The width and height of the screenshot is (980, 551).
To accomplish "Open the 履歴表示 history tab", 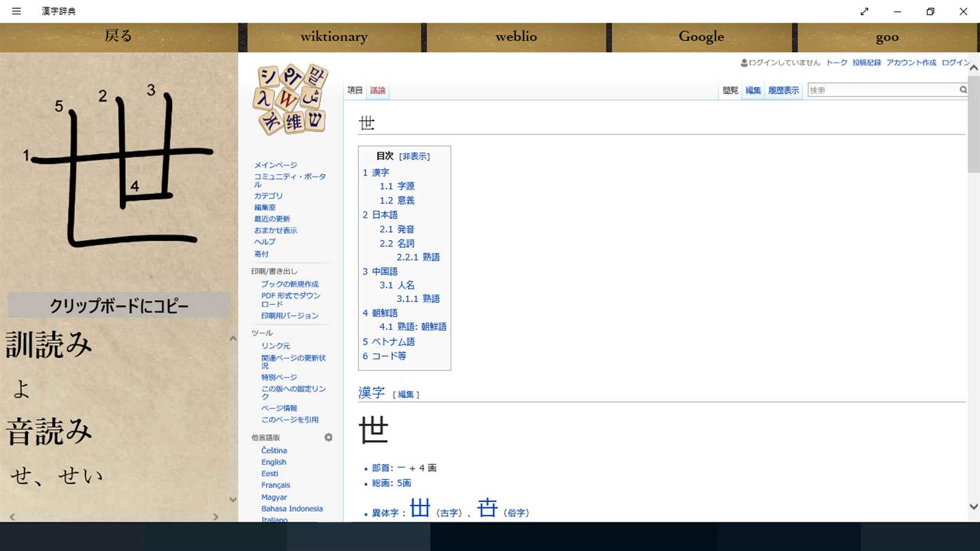I will (783, 90).
